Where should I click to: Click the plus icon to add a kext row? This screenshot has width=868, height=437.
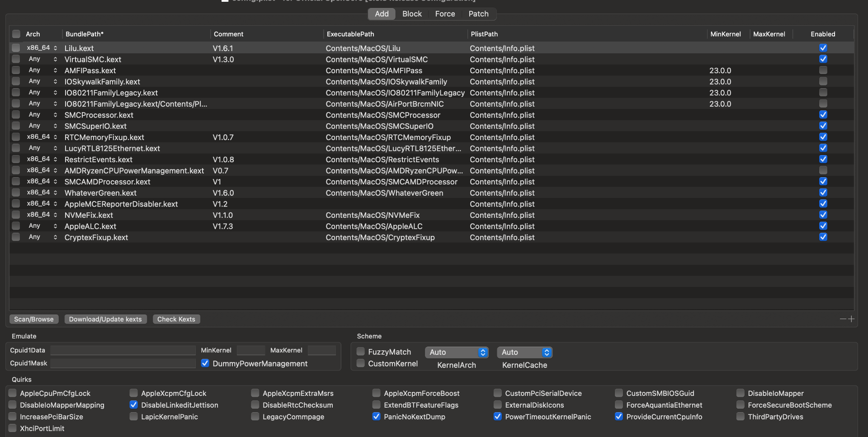[851, 319]
